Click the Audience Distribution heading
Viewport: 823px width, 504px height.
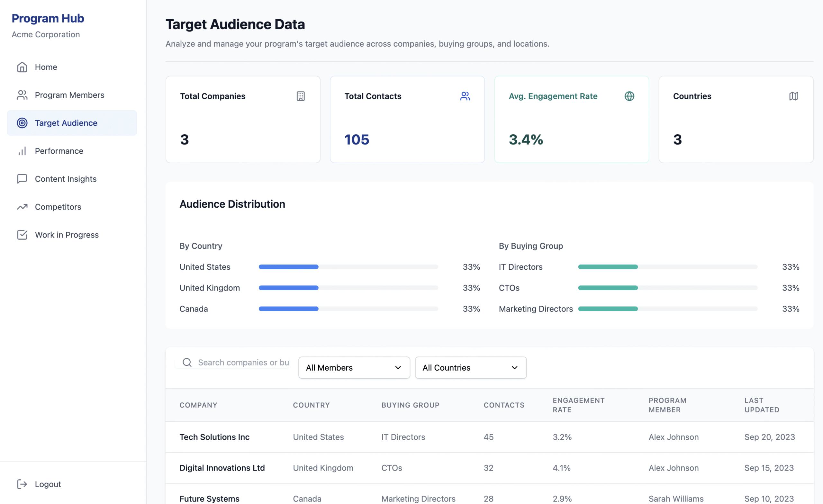(232, 204)
